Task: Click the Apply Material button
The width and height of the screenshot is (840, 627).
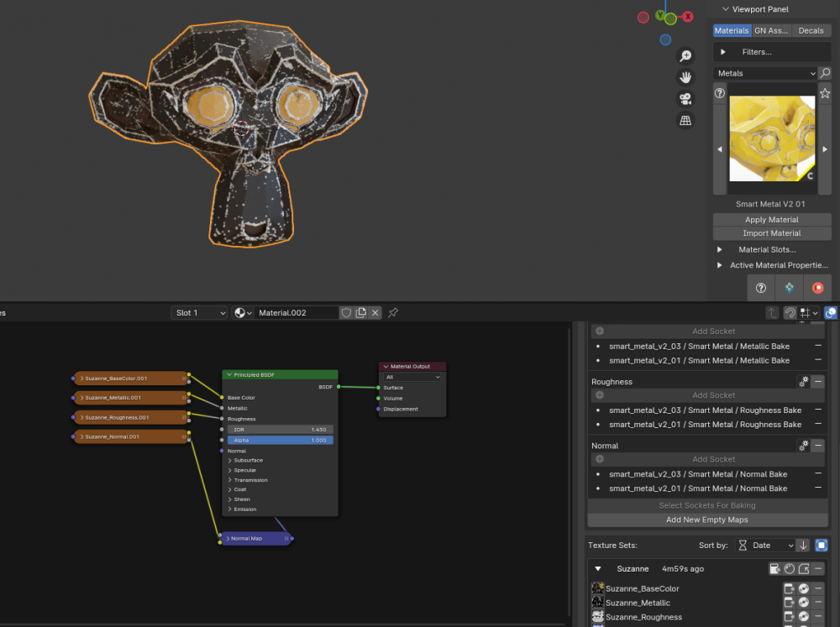Action: (771, 220)
